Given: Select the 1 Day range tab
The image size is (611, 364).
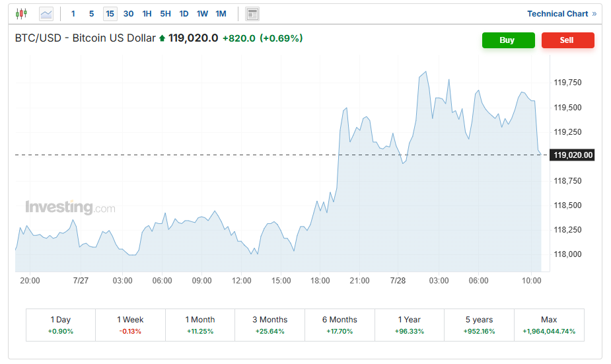Looking at the screenshot, I should (61, 325).
